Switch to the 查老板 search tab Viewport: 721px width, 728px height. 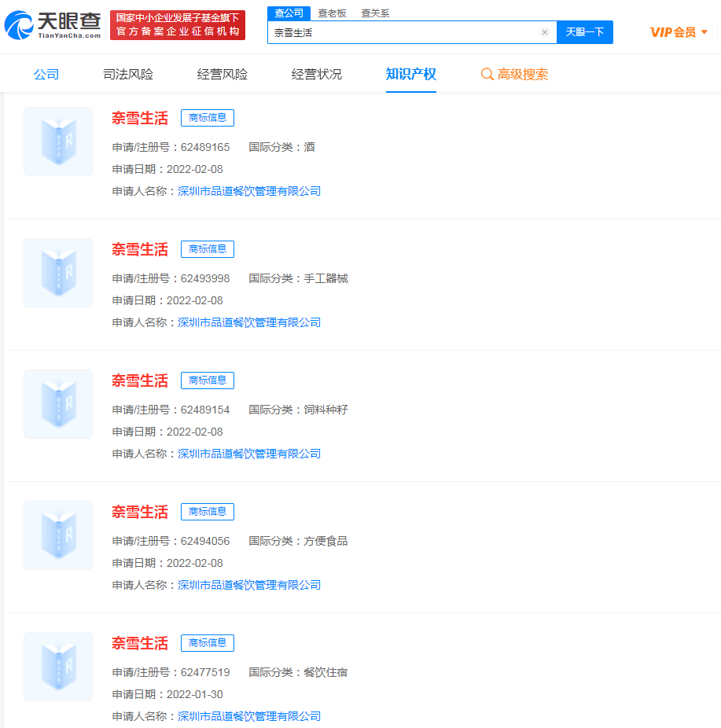coord(332,13)
